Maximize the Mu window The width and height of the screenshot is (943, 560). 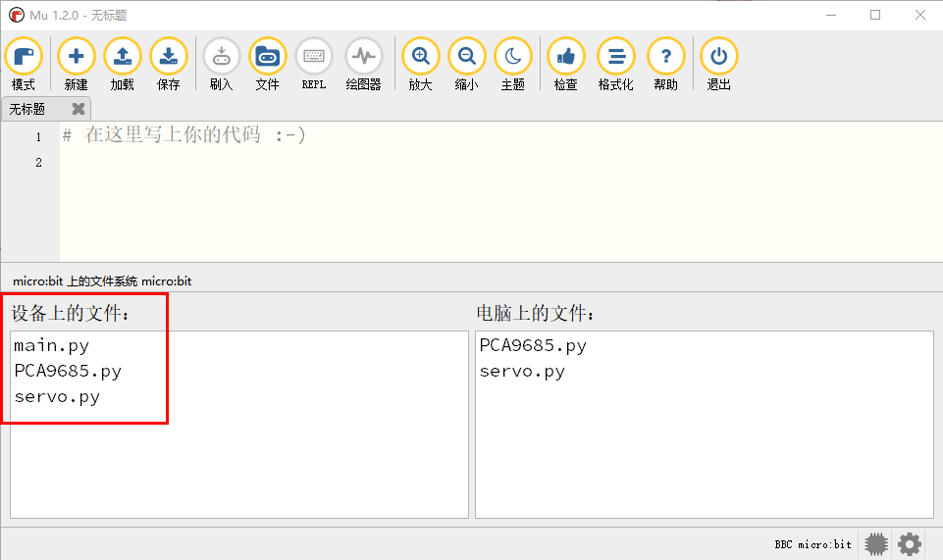click(875, 15)
